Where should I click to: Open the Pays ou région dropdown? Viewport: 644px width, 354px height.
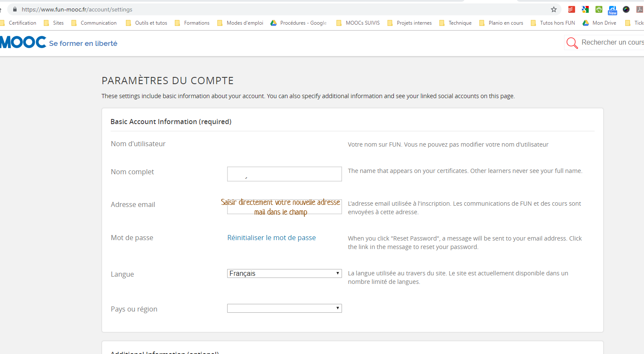coord(285,308)
